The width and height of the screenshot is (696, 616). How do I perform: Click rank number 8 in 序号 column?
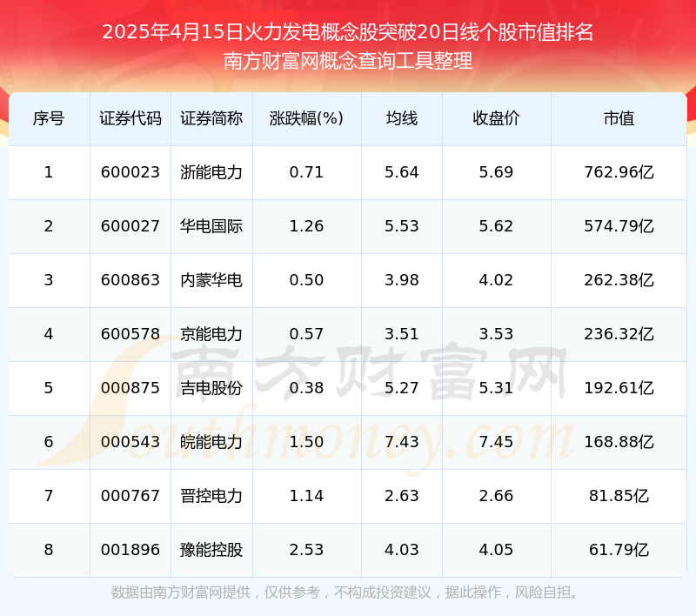coord(49,550)
